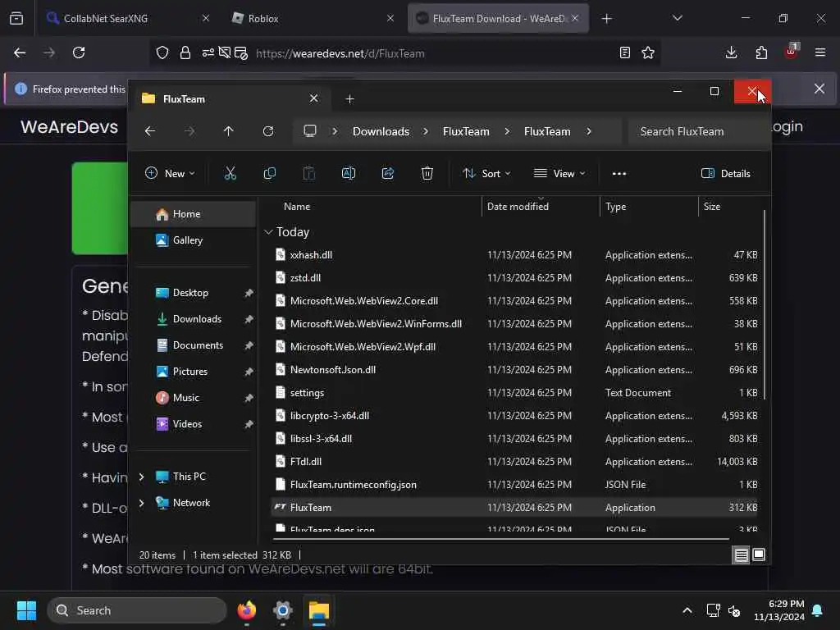The height and width of the screenshot is (630, 840).
Task: Toggle the Details pane
Action: click(x=725, y=174)
